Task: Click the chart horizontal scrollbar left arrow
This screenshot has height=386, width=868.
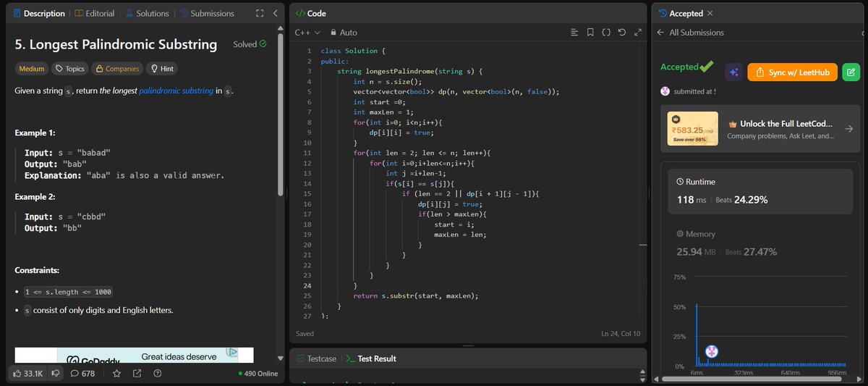Action: coord(658,379)
